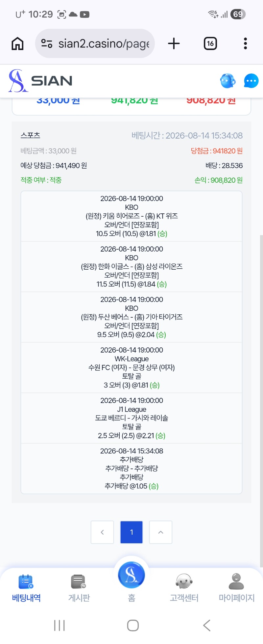This screenshot has width=263, height=644.
Task: Go to previous page with left chevron
Action: pos(102,532)
